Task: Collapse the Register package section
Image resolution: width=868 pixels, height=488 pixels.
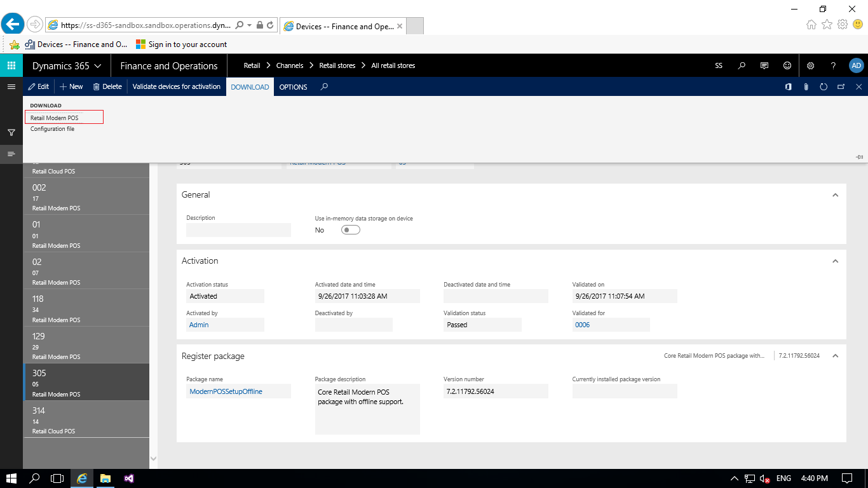Action: 835,356
